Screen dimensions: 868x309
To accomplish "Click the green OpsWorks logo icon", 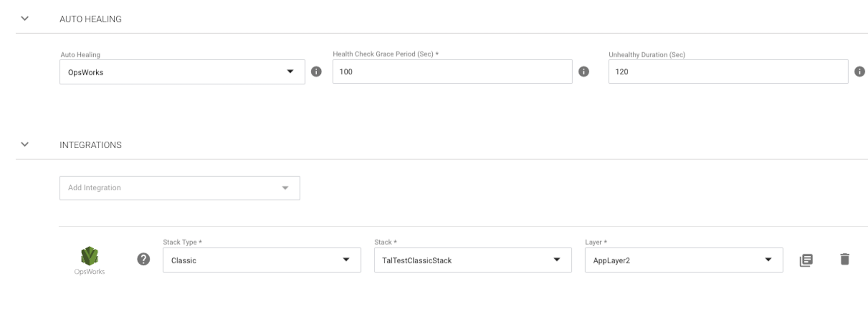I will pyautogui.click(x=89, y=256).
